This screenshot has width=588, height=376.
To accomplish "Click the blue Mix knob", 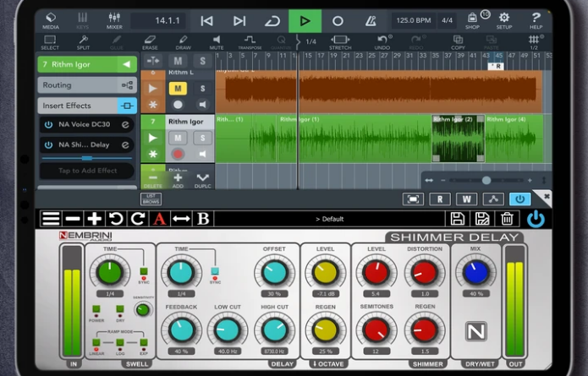I will (475, 272).
